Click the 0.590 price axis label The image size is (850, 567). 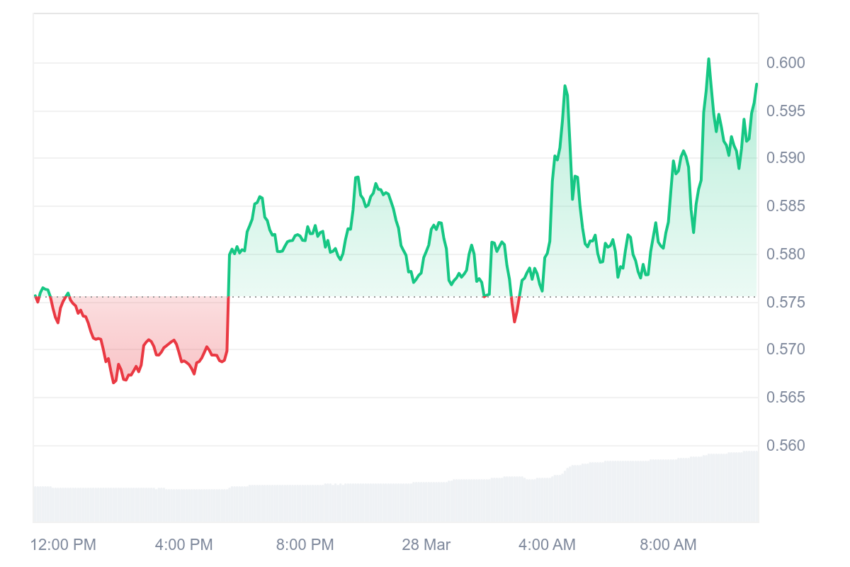click(x=785, y=158)
